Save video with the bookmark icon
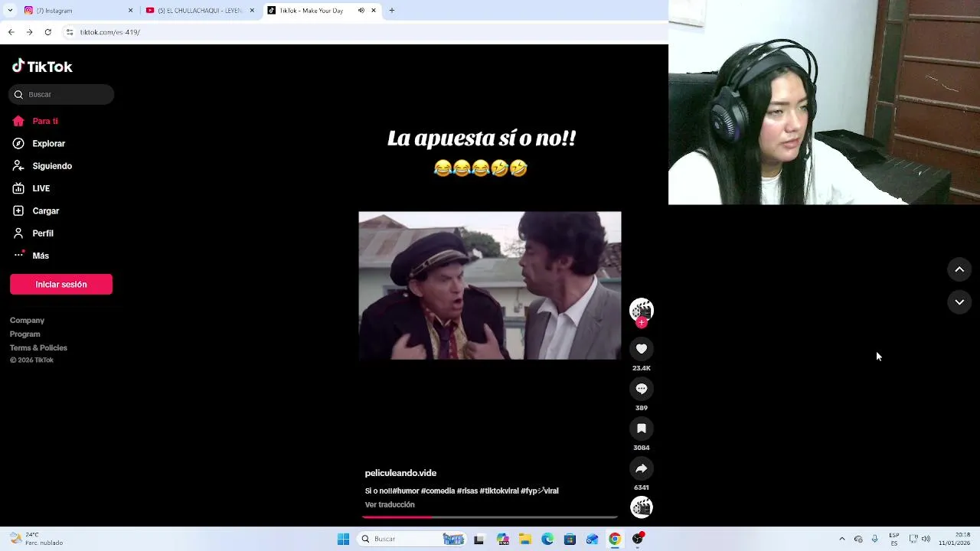980x551 pixels. (x=642, y=429)
